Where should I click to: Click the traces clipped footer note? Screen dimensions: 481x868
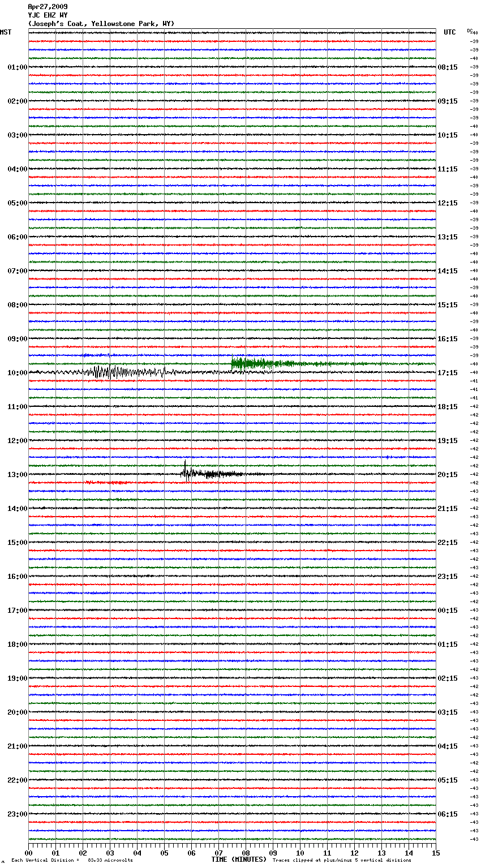342,861
